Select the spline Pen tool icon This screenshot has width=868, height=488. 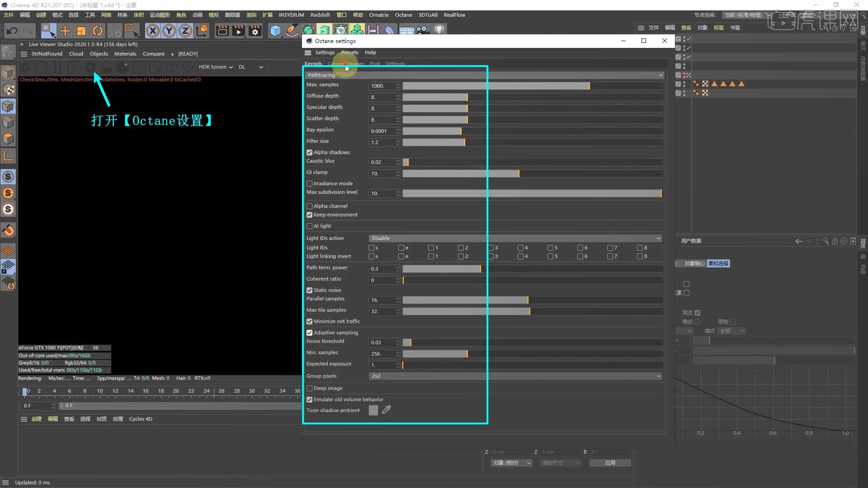tap(292, 31)
